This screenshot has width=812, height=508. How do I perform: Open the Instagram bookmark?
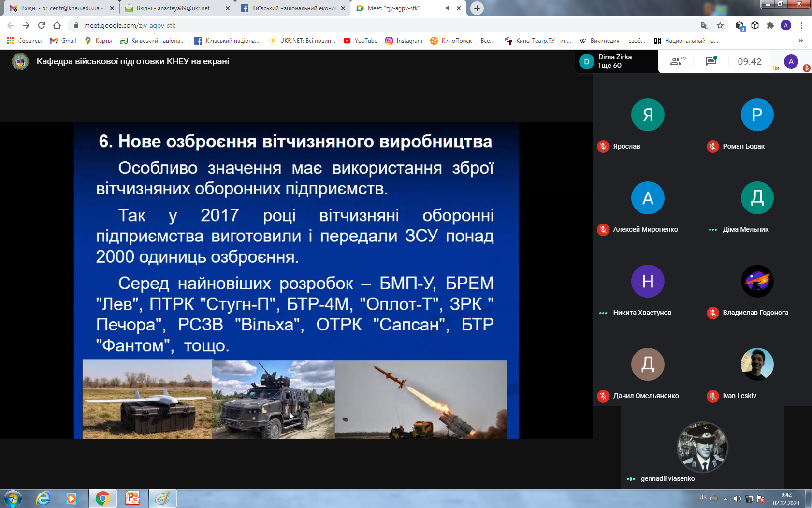click(404, 41)
